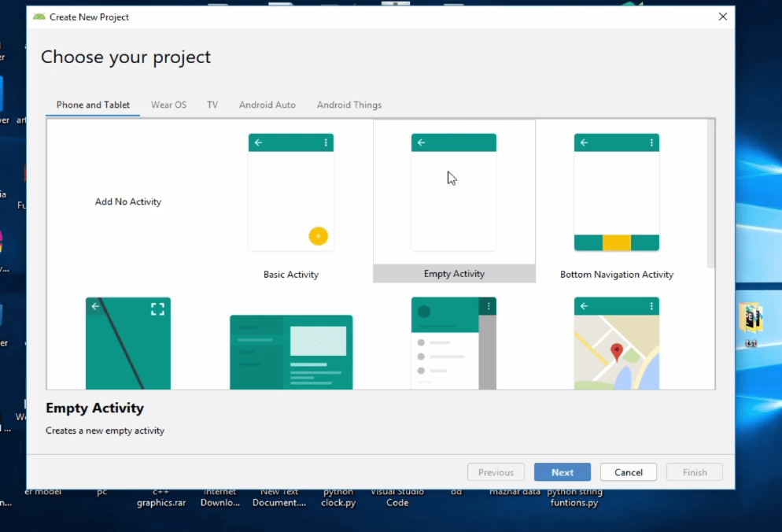Select the Add No Activity option

tap(127, 201)
